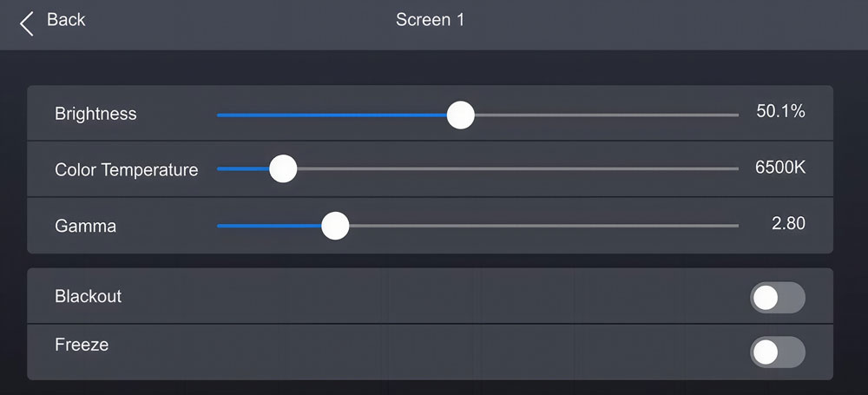Click the Freeze row label
Viewport: 868px width, 395px height.
(82, 345)
